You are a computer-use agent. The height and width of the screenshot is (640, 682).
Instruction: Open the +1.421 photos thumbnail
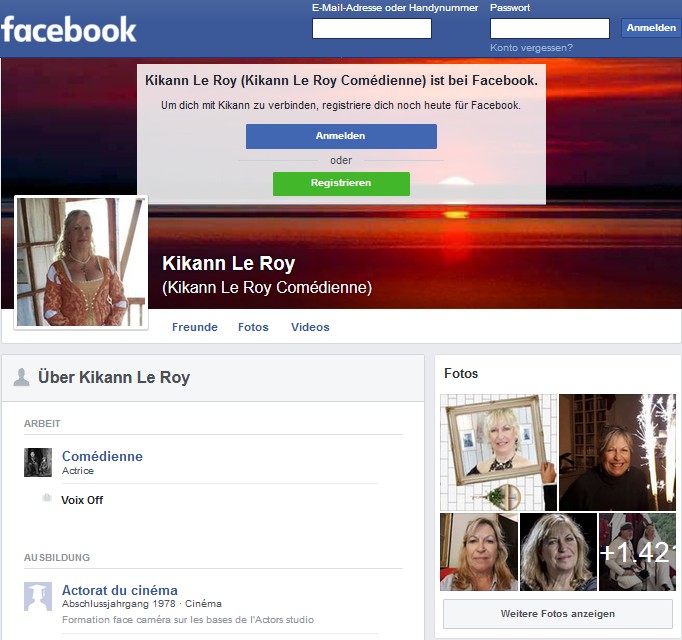tap(638, 552)
